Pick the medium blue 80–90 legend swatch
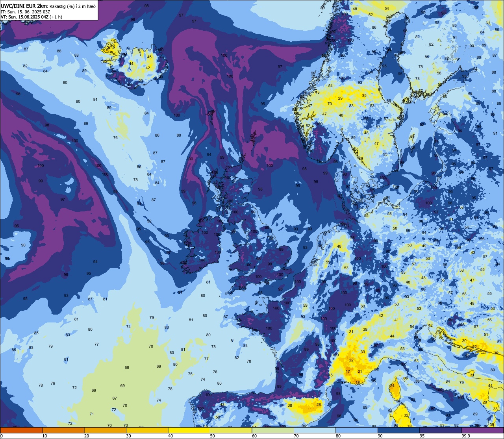 (x=357, y=430)
